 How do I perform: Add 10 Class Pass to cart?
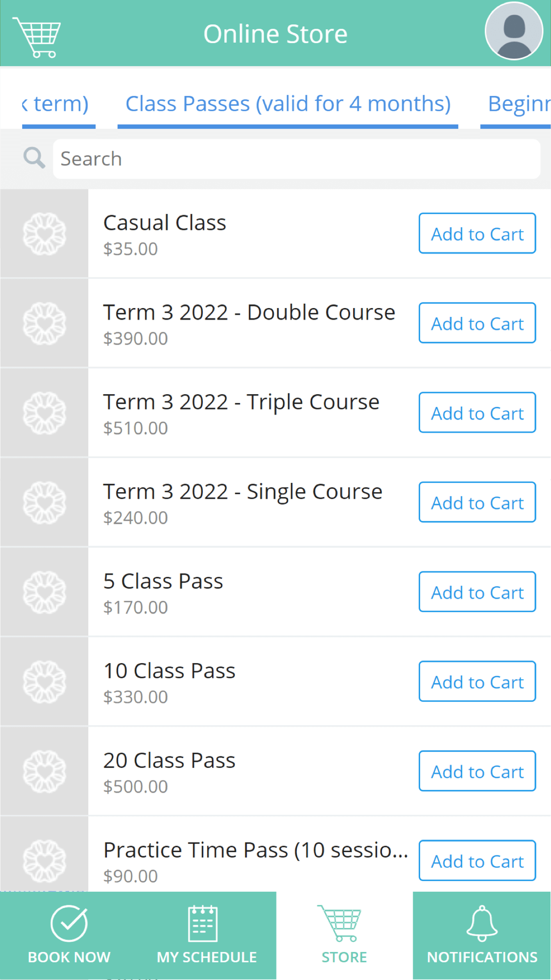pos(477,682)
